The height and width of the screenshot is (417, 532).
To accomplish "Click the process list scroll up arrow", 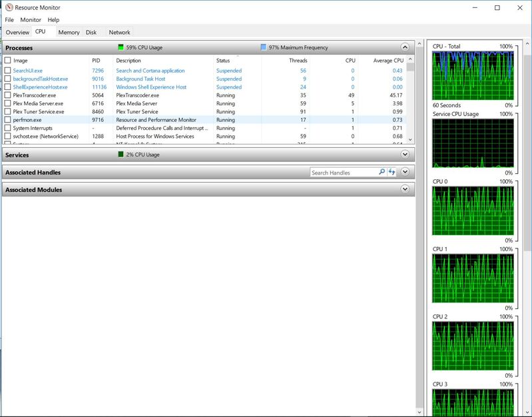I will click(410, 59).
